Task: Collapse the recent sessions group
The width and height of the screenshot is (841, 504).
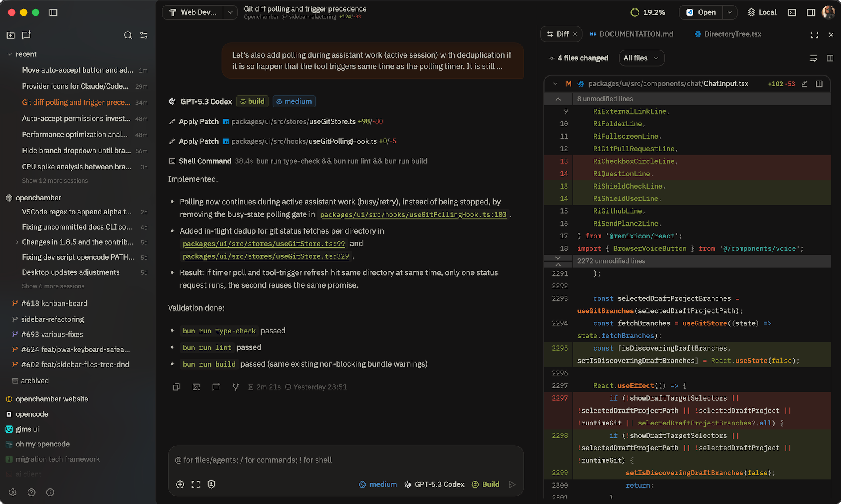Action: click(10, 54)
